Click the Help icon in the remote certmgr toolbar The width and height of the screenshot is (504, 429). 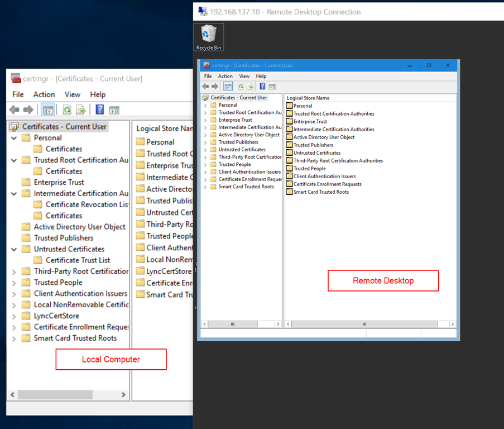tap(262, 87)
